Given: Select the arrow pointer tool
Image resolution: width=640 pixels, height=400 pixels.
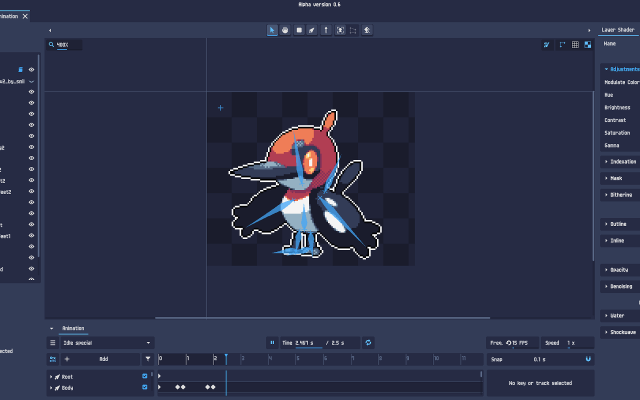Looking at the screenshot, I should tap(272, 30).
